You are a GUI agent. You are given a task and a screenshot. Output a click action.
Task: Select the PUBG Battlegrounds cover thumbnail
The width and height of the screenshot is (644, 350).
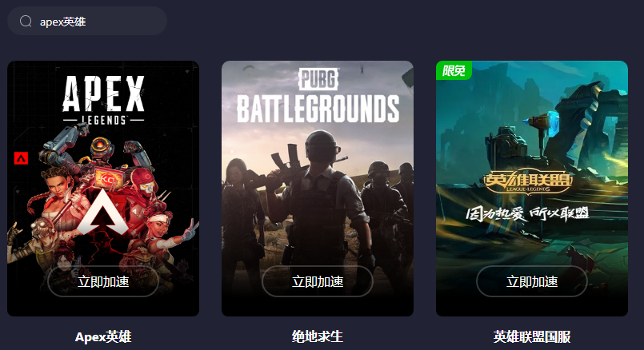(x=318, y=189)
